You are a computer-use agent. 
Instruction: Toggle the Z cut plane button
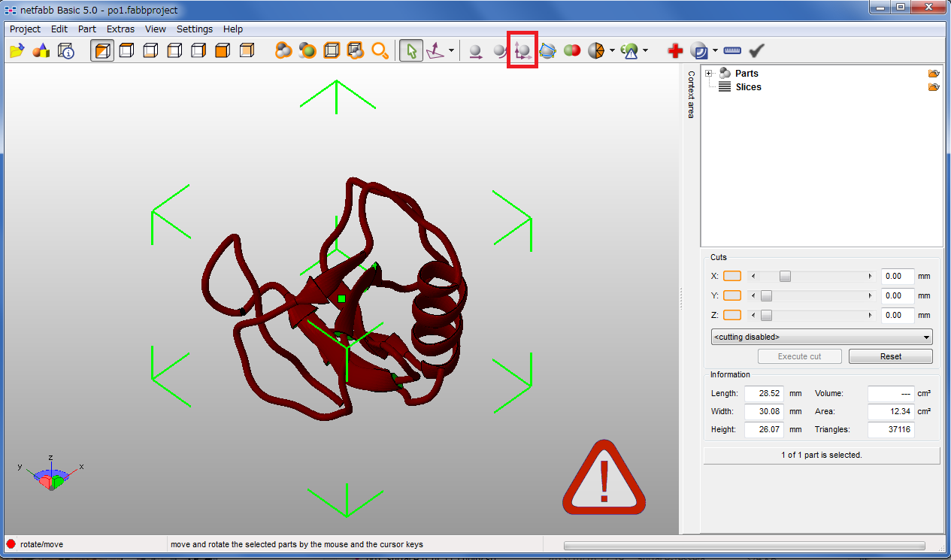tap(731, 316)
